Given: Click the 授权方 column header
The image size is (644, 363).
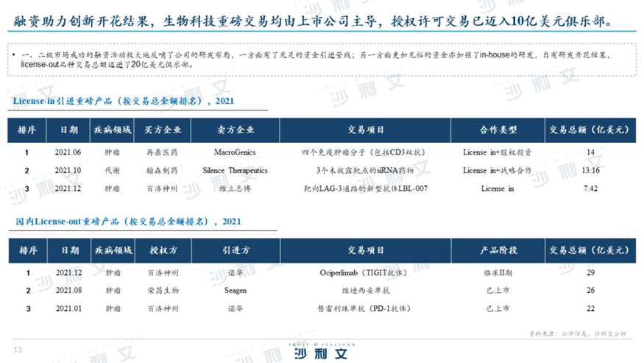Looking at the screenshot, I should pyautogui.click(x=163, y=250).
